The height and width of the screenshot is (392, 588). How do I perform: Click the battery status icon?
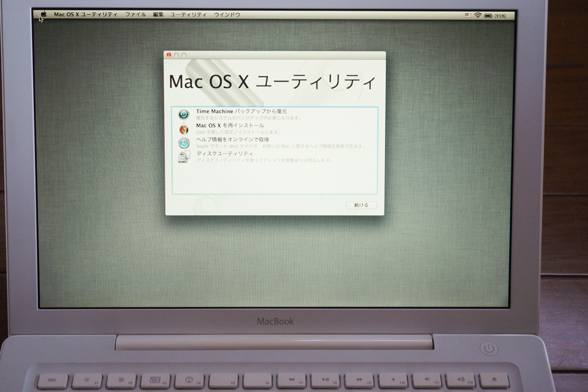(x=488, y=16)
